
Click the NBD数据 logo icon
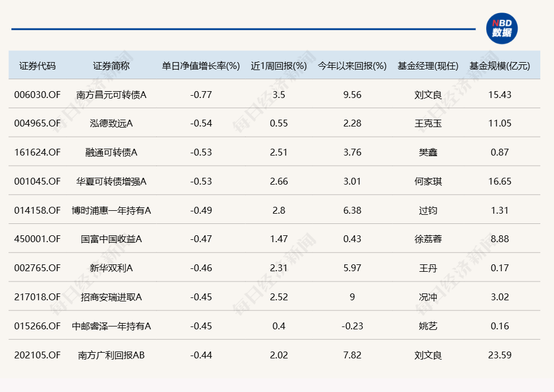[502, 28]
